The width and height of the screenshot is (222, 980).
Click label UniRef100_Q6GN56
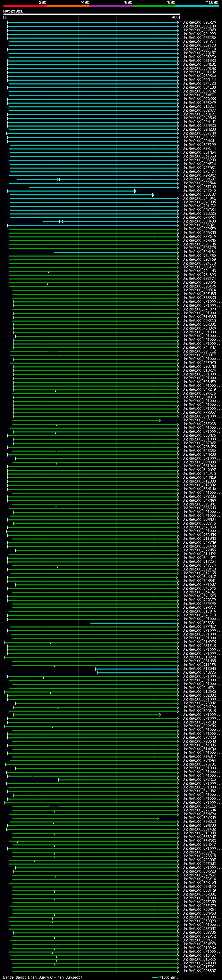click(199, 535)
